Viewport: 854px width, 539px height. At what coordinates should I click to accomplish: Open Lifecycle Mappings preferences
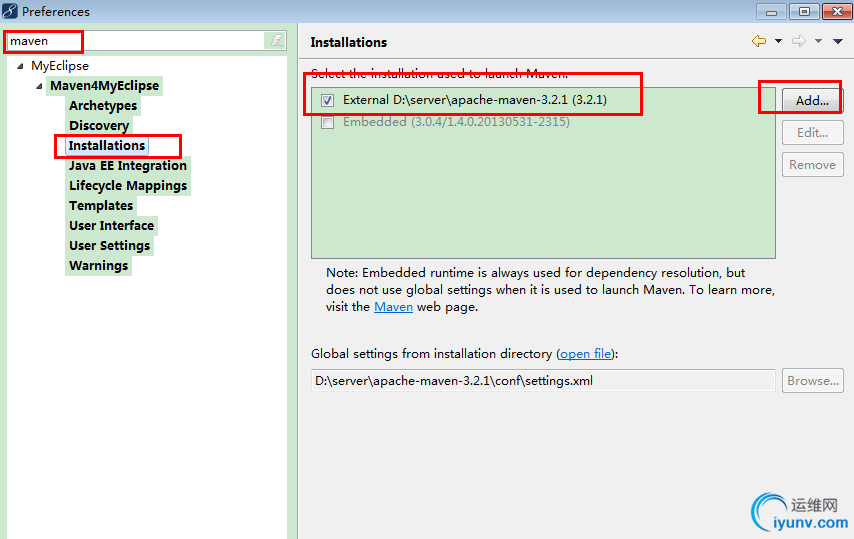(x=128, y=186)
